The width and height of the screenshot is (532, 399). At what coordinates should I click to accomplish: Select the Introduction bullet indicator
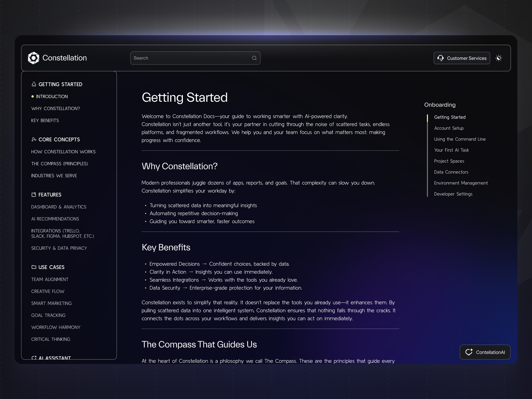tap(33, 96)
